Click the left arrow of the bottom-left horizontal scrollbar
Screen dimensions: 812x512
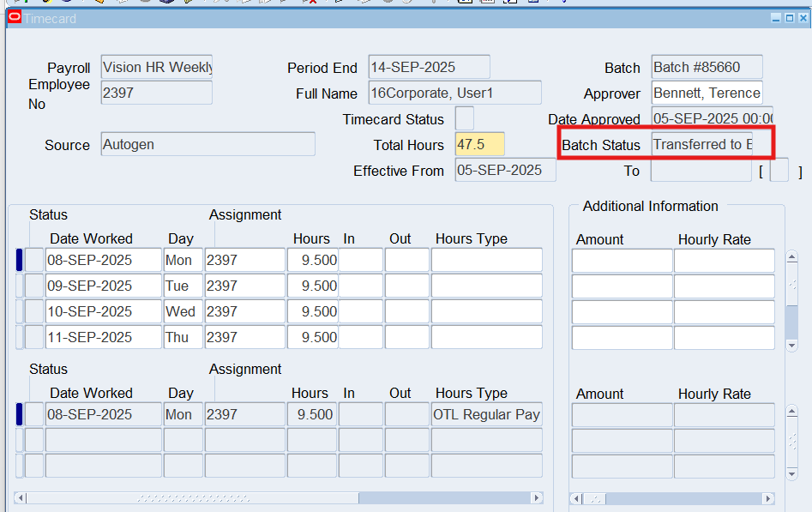[21, 498]
